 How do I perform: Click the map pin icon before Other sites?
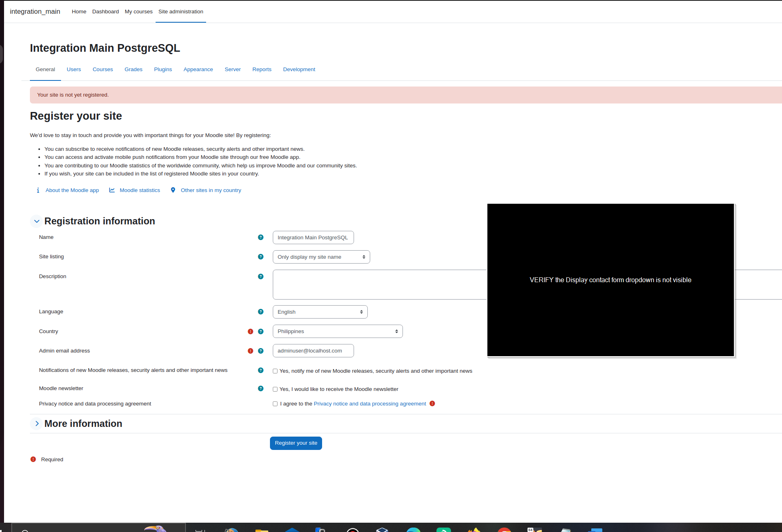click(x=173, y=190)
